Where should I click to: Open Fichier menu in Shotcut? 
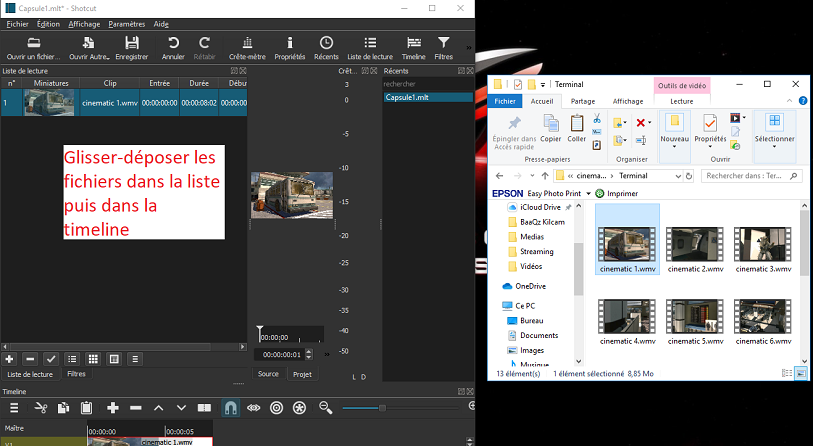click(x=17, y=24)
